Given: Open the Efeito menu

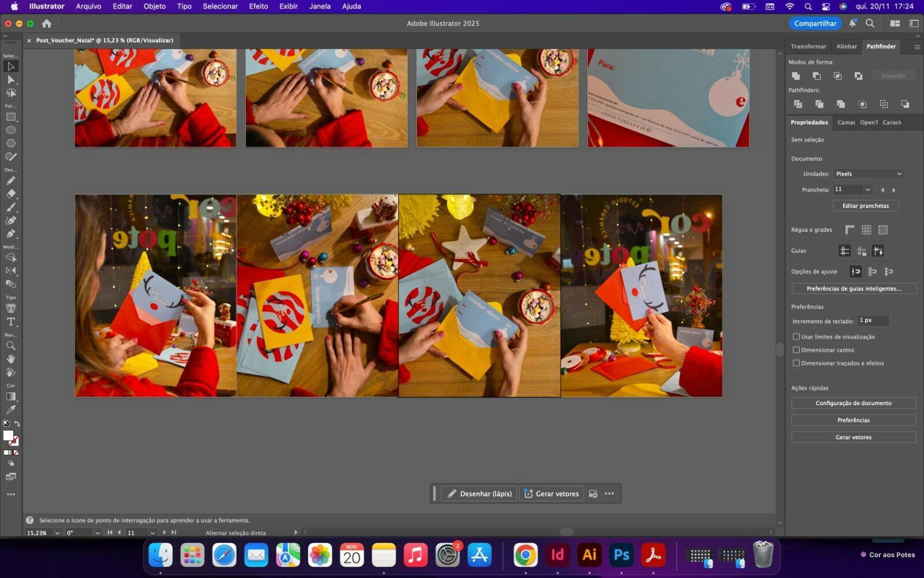Looking at the screenshot, I should pyautogui.click(x=258, y=6).
